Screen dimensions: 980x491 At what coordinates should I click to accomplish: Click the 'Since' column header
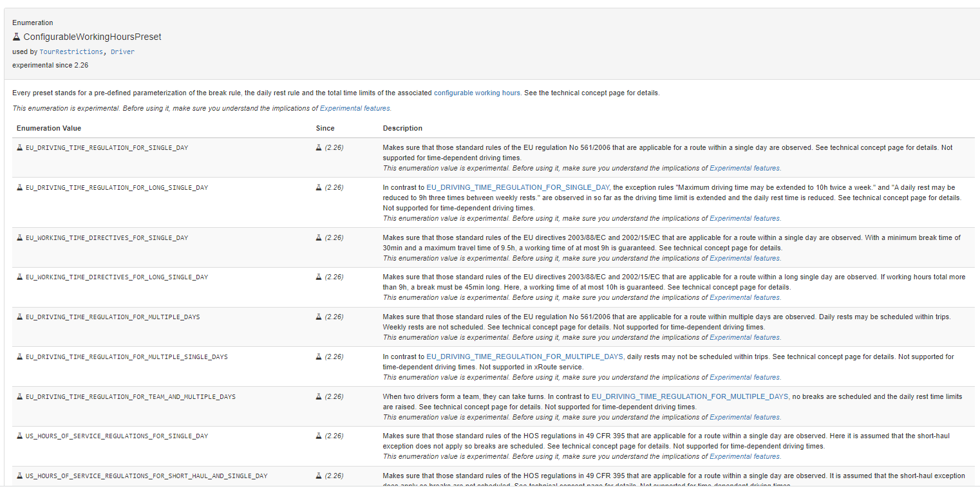pos(325,129)
